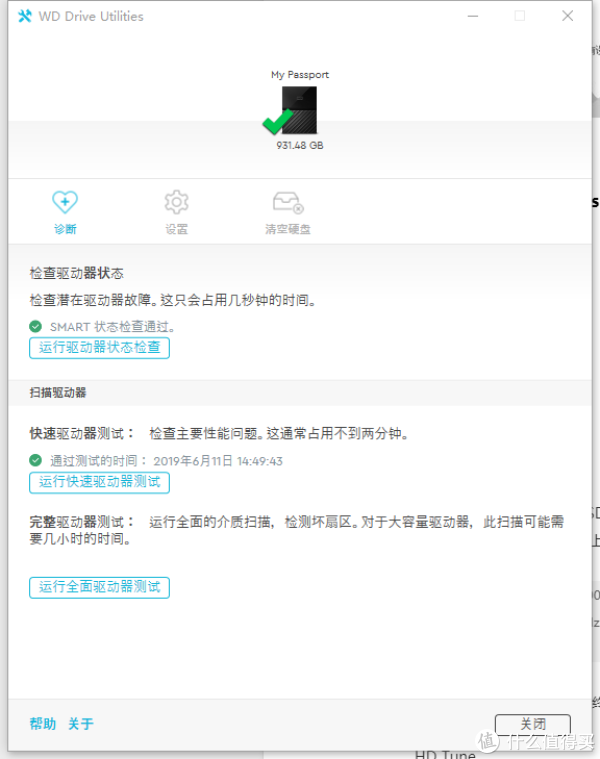Viewport: 600px width, 759px height.
Task: Click the 2019年6月11日 14:49:43 test timestamp
Action: (x=218, y=461)
